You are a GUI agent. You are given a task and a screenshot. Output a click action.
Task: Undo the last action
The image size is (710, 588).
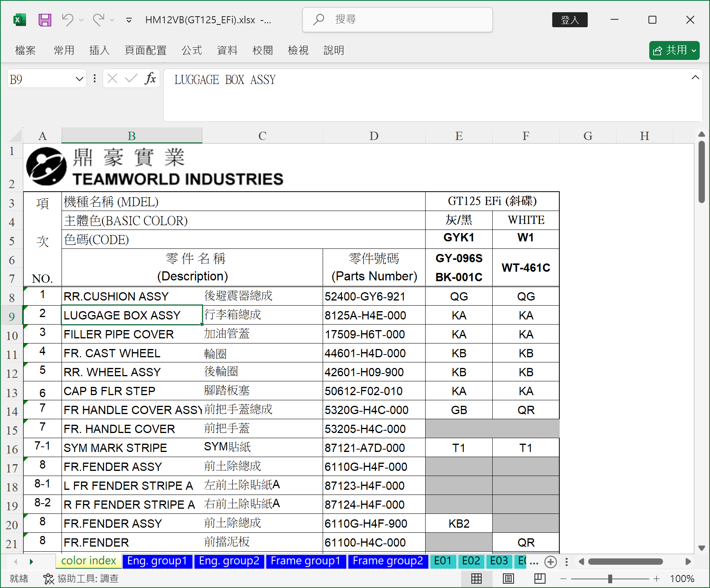68,20
